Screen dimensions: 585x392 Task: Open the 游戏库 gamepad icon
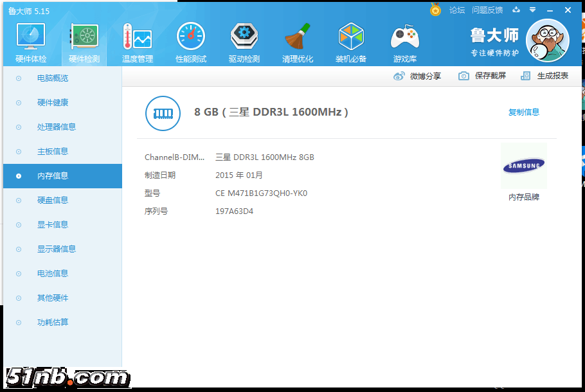pyautogui.click(x=405, y=39)
